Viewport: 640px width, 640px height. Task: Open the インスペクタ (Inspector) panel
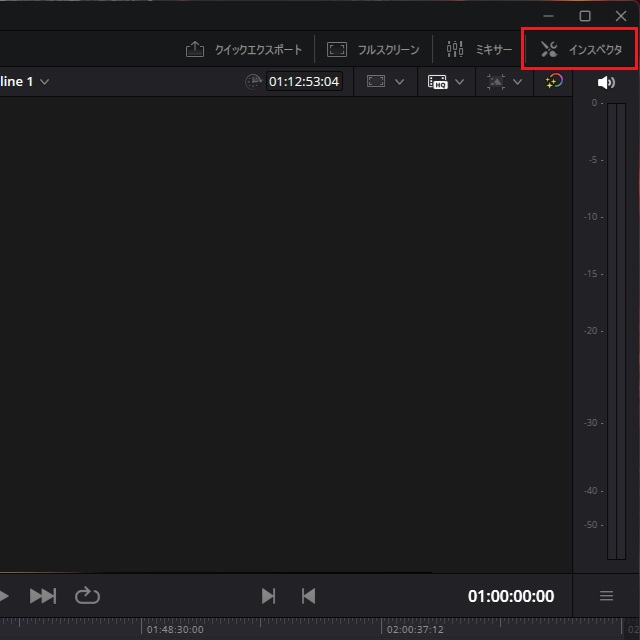pos(581,49)
